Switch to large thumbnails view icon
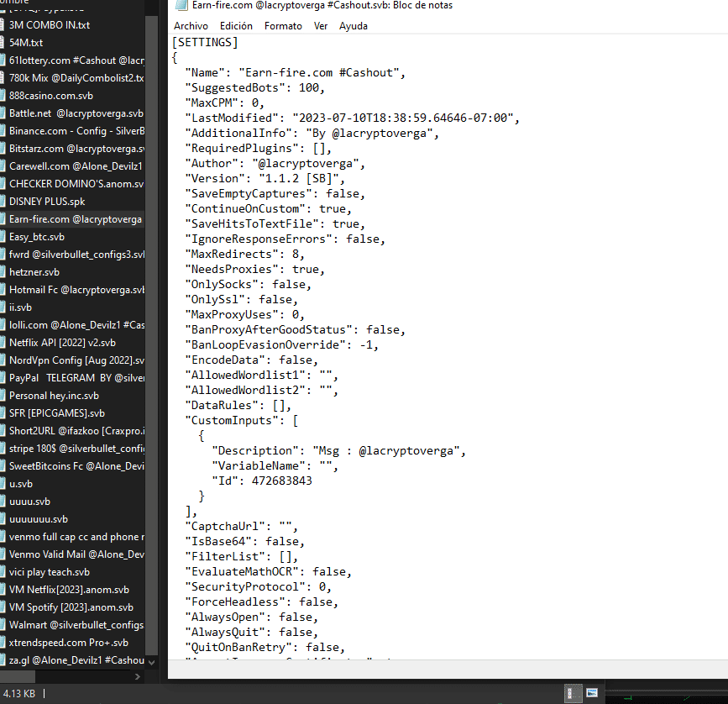 pyautogui.click(x=592, y=693)
